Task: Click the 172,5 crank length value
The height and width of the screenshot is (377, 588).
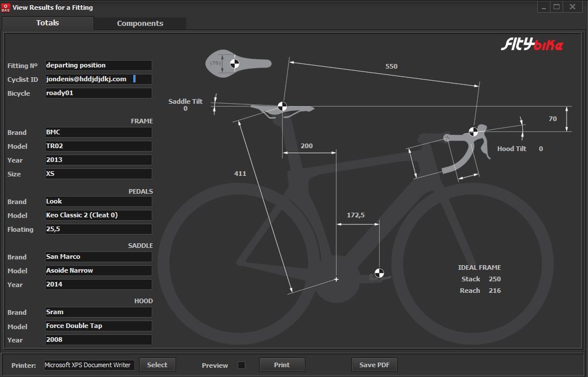Action: (x=355, y=215)
